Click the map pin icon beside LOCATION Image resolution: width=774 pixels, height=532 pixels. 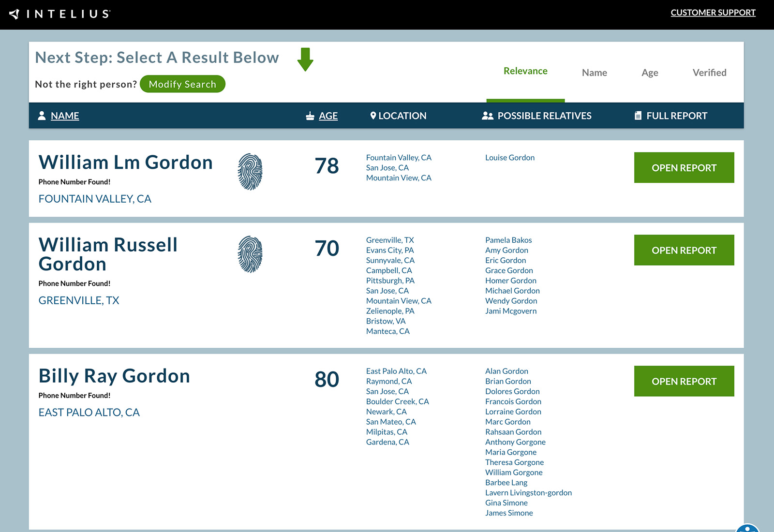click(373, 116)
